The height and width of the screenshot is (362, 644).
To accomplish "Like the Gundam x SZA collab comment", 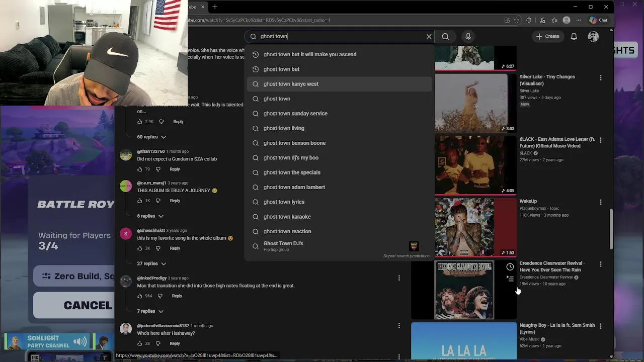I will tap(140, 169).
